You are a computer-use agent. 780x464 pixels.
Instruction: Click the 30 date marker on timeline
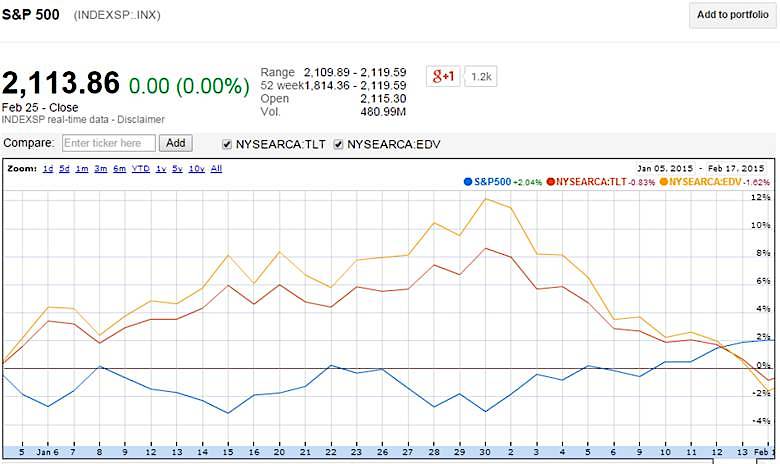pyautogui.click(x=485, y=452)
